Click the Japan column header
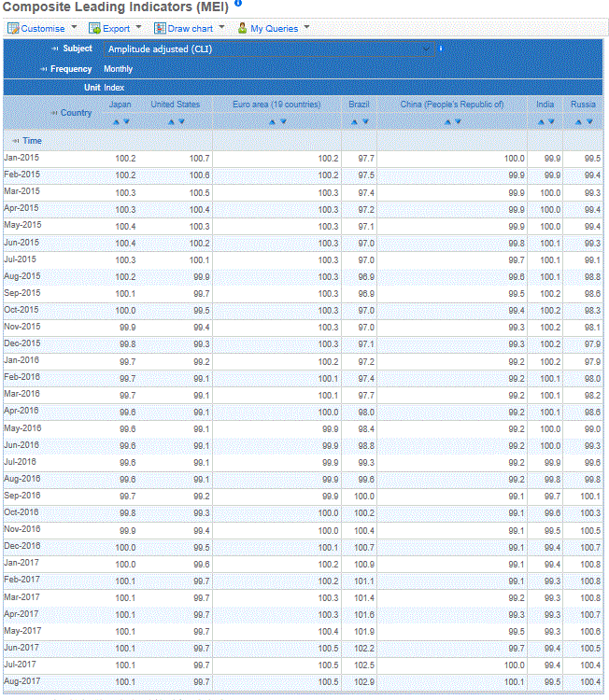Image resolution: width=609 pixels, height=700 pixels. click(120, 105)
